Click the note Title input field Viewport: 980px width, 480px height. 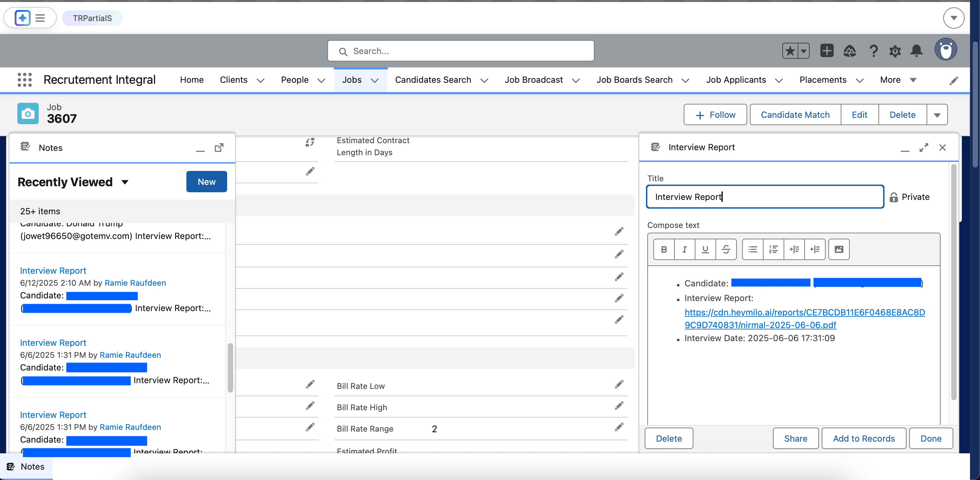click(765, 197)
